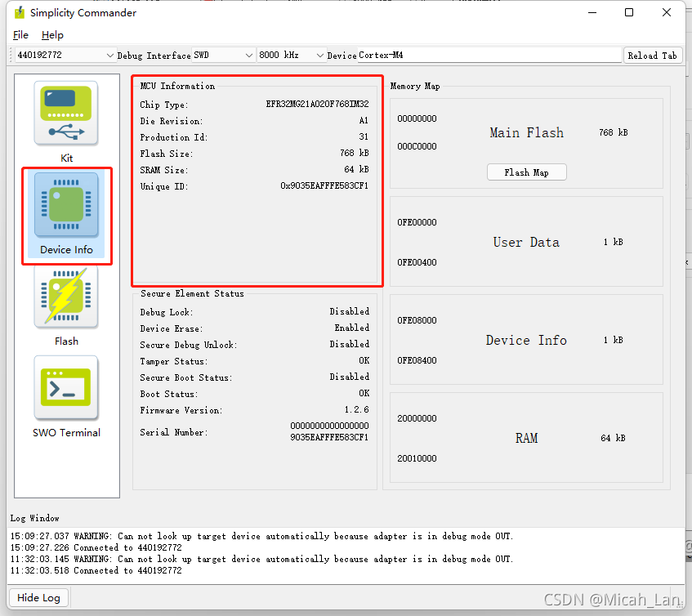Click the Reload Tab button

click(x=652, y=56)
